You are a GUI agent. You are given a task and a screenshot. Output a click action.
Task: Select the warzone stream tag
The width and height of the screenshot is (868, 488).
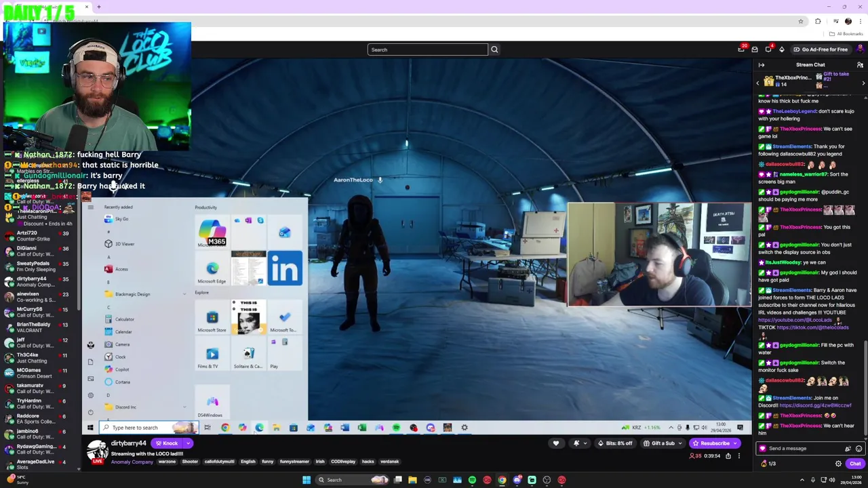(x=167, y=462)
